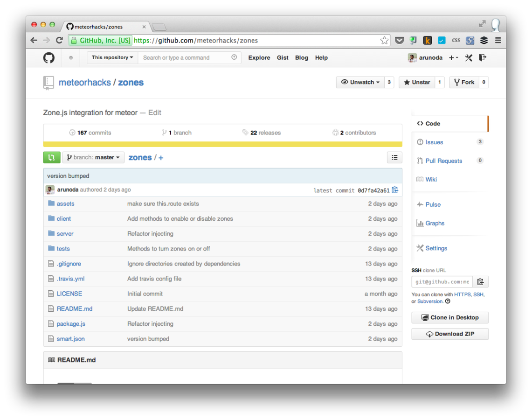Click the notifications dot indicator
This screenshot has width=532, height=420.
[71, 58]
